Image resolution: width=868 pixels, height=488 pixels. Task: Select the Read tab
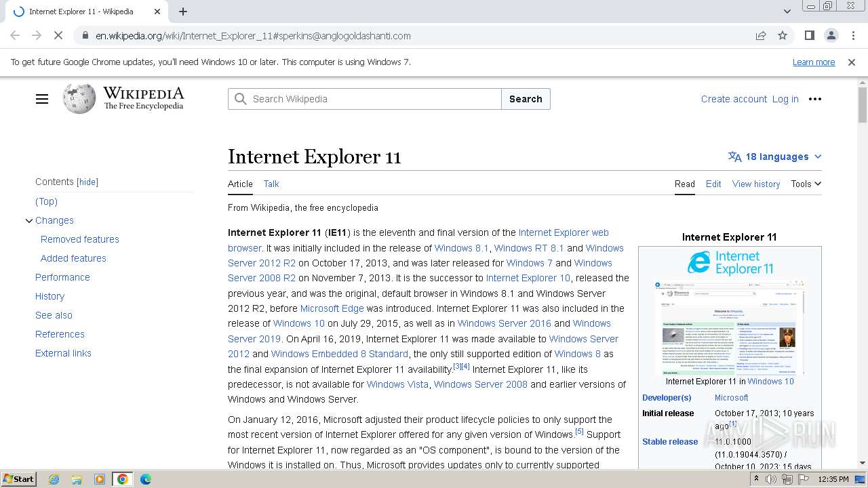click(x=684, y=184)
